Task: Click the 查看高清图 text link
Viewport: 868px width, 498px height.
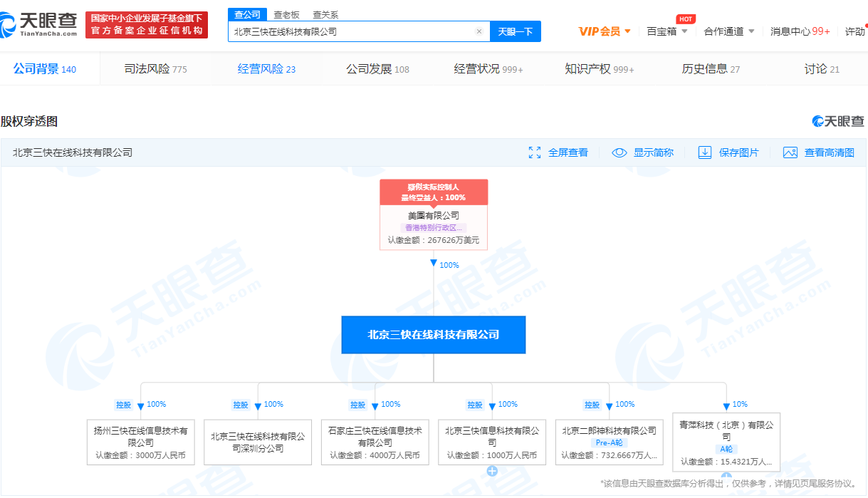Action: (830, 152)
